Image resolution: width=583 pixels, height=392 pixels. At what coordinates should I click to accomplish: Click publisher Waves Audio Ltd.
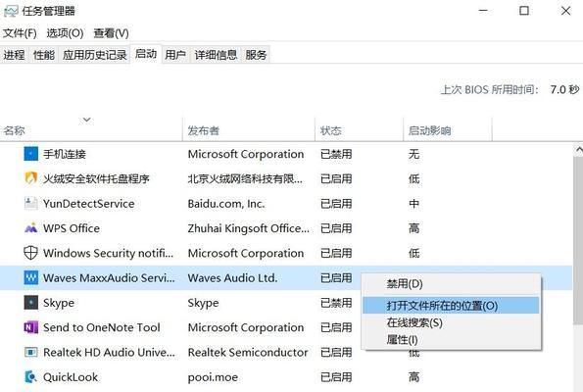[x=232, y=277]
